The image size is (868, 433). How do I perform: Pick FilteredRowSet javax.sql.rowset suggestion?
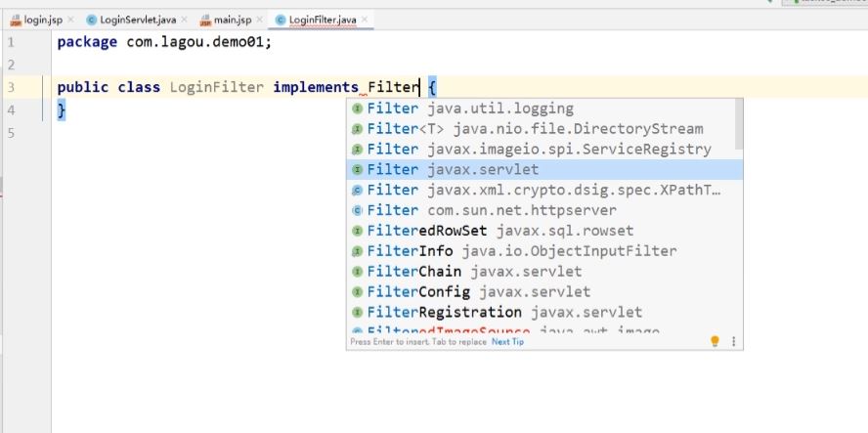point(544,231)
